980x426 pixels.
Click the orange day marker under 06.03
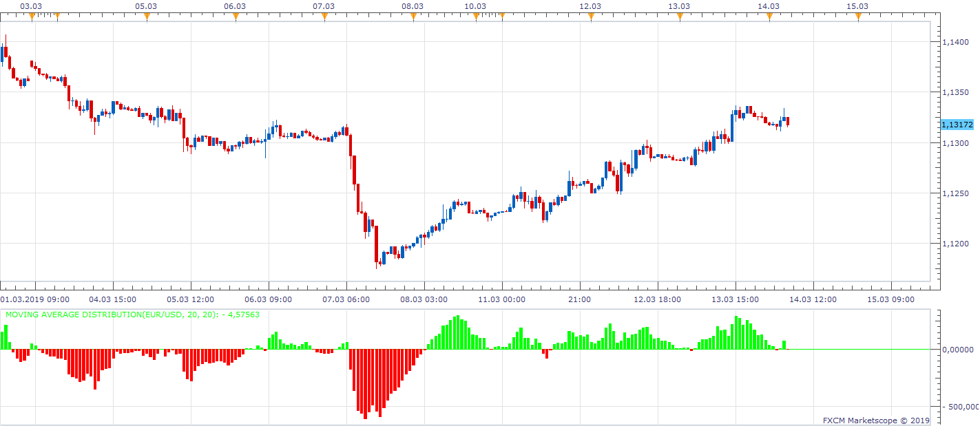tap(236, 17)
